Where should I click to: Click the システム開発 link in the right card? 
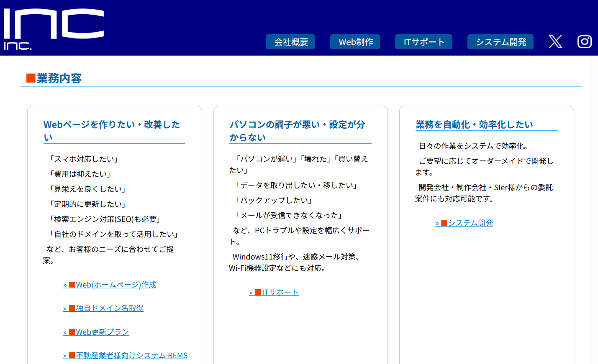[x=470, y=223]
